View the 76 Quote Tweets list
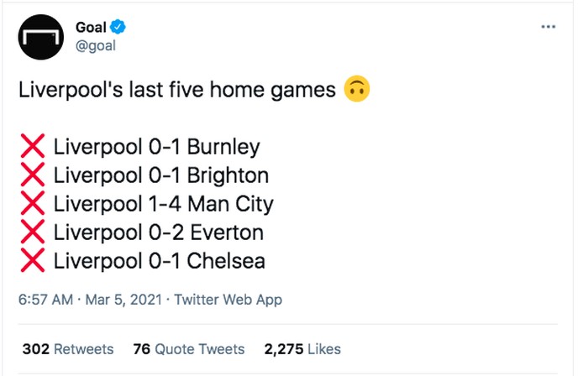The width and height of the screenshot is (588, 376). [x=189, y=349]
